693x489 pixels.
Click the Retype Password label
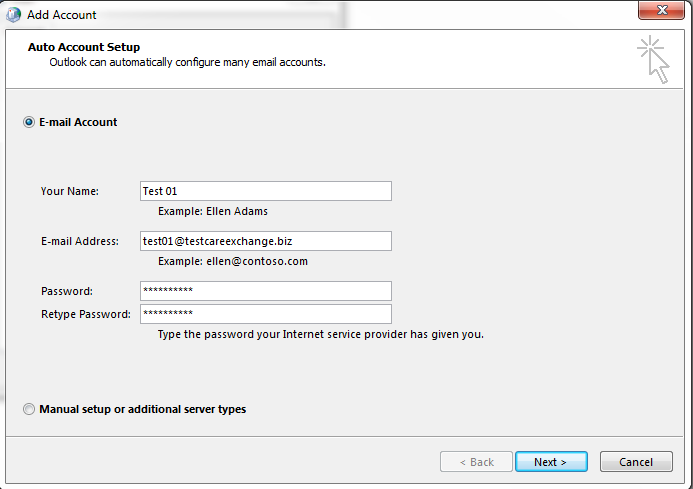click(86, 314)
